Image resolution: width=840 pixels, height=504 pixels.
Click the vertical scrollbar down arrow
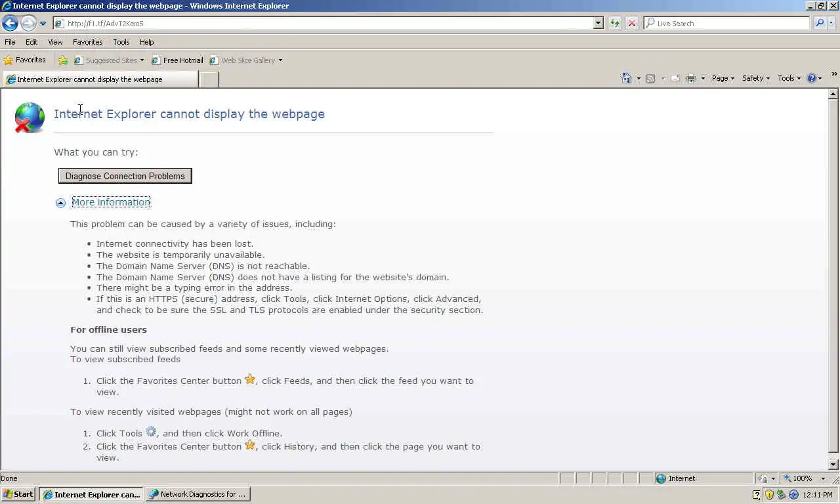[833, 465]
